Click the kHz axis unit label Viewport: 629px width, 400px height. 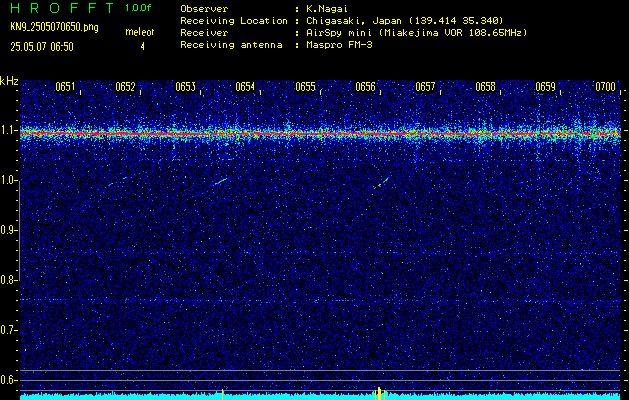point(9,81)
